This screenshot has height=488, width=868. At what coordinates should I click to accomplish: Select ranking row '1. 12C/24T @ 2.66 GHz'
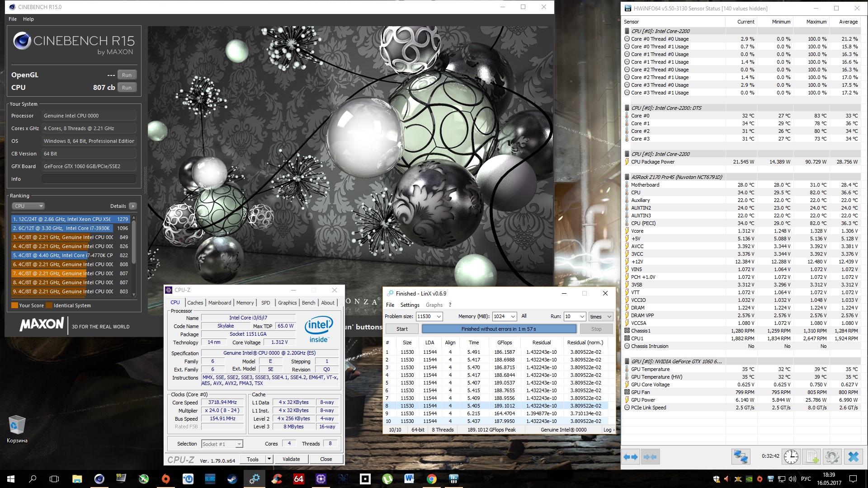coord(71,219)
